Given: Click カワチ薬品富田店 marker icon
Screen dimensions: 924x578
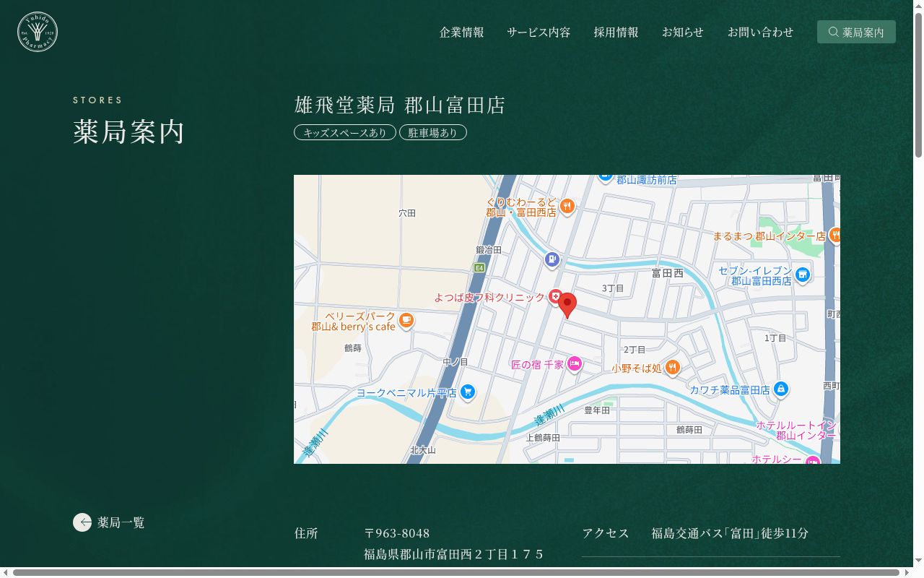Looking at the screenshot, I should (x=780, y=389).
